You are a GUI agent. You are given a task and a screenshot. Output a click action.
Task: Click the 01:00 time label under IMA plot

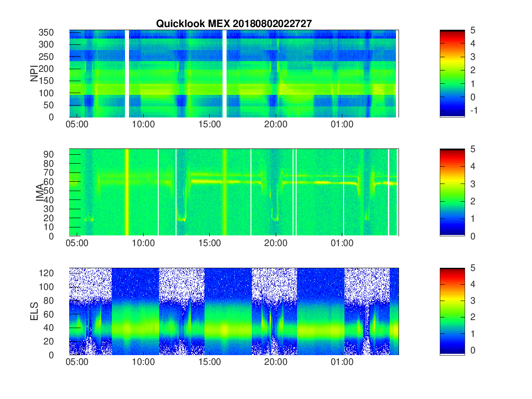pyautogui.click(x=342, y=244)
